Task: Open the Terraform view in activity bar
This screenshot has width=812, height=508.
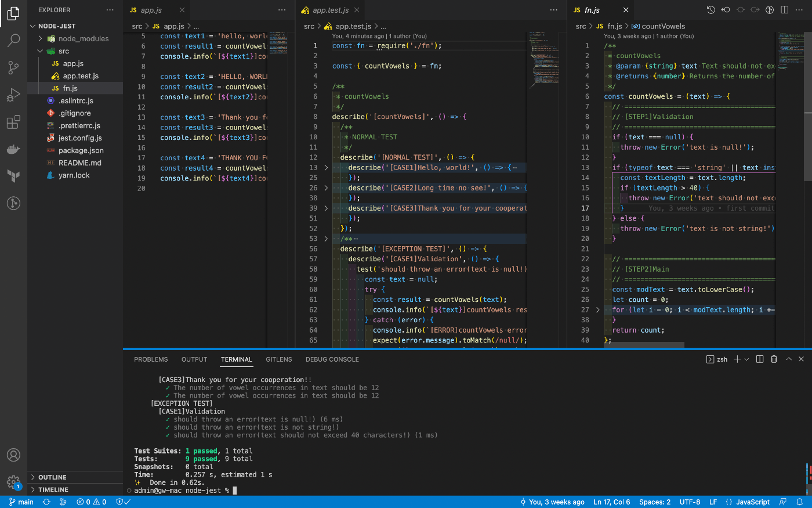Action: pos(13,176)
